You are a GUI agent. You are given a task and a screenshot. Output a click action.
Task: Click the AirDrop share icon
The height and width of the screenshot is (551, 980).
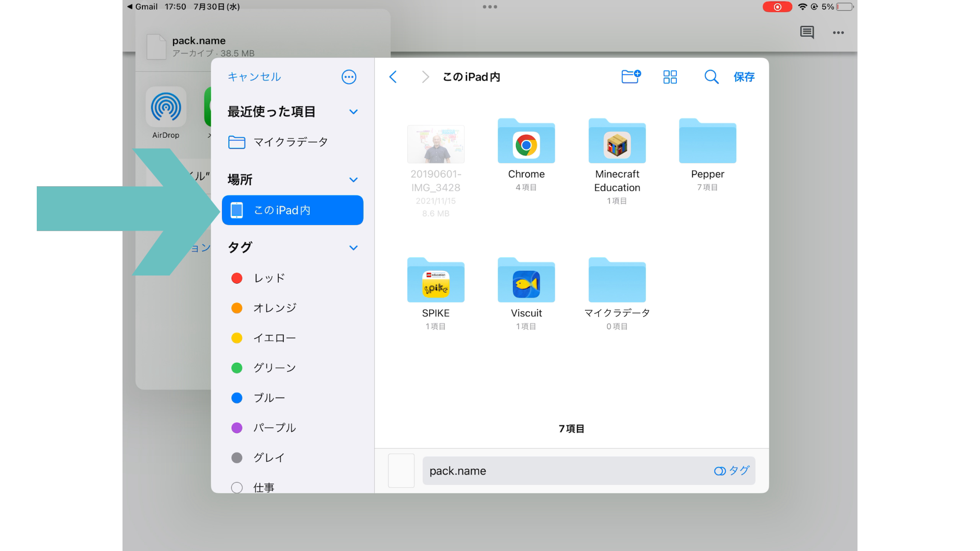pyautogui.click(x=166, y=107)
